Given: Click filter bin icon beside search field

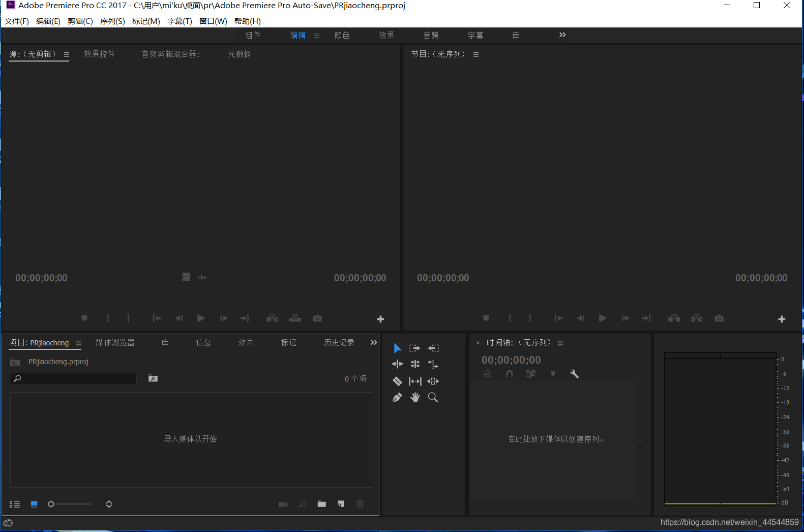Looking at the screenshot, I should (x=153, y=378).
